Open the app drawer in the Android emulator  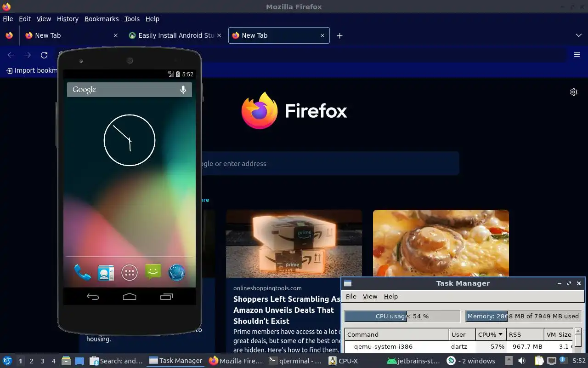(x=130, y=272)
